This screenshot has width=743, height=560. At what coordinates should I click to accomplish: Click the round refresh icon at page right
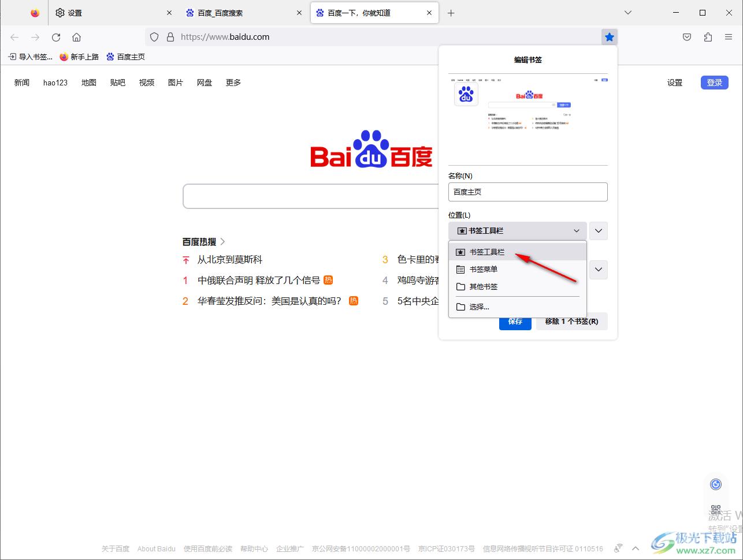click(716, 484)
